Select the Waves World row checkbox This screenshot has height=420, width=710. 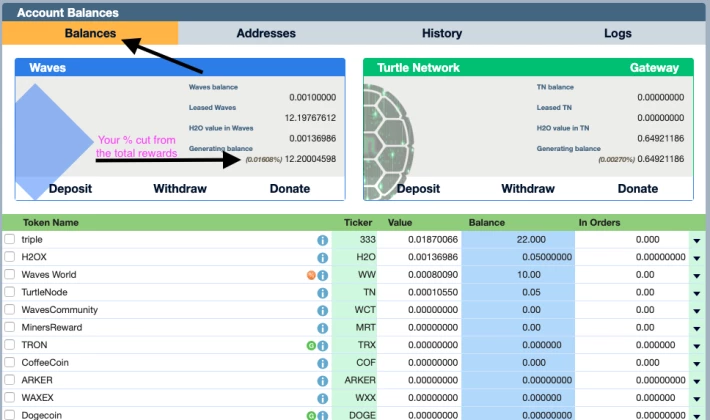point(10,275)
